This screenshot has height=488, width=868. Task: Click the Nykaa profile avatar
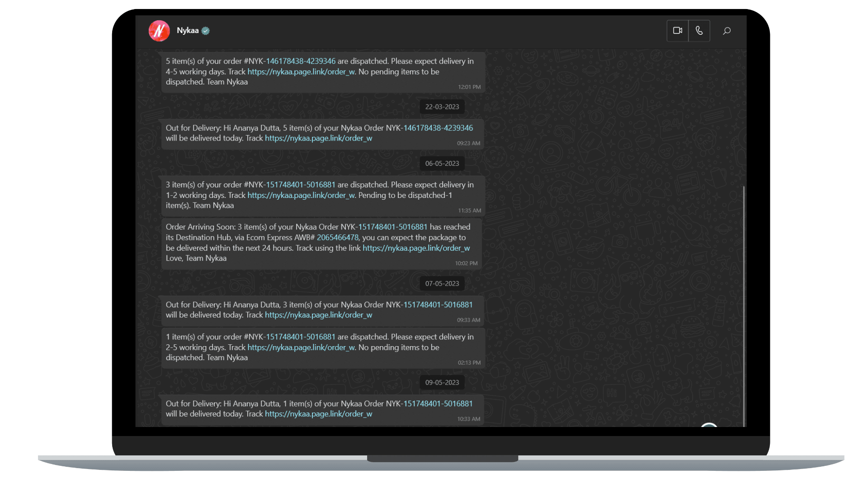(159, 31)
